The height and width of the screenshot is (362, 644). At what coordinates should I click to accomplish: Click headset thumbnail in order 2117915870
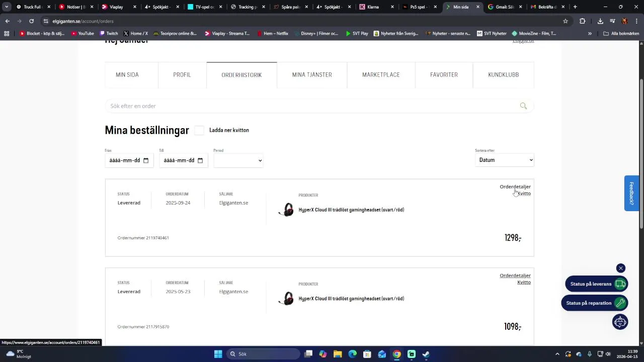click(286, 299)
